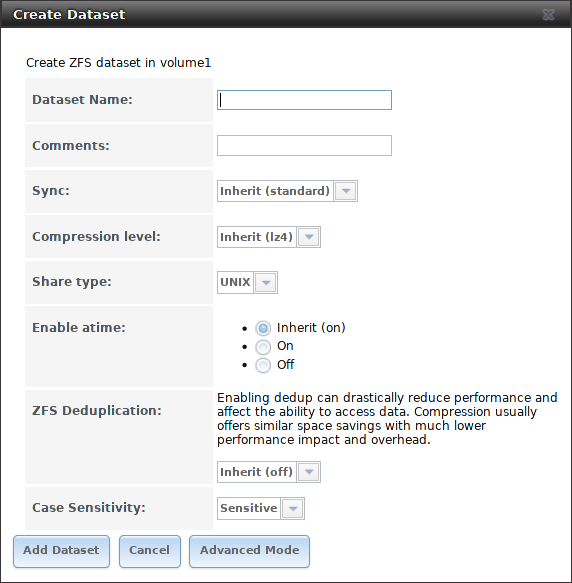
Task: Click the Inherit (lz4) compression value
Action: click(x=257, y=237)
